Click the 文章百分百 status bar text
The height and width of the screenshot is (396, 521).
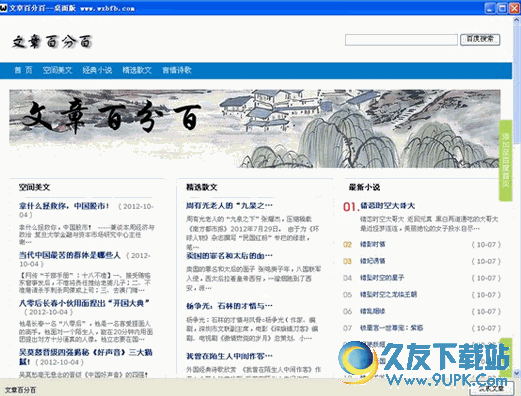point(20,390)
